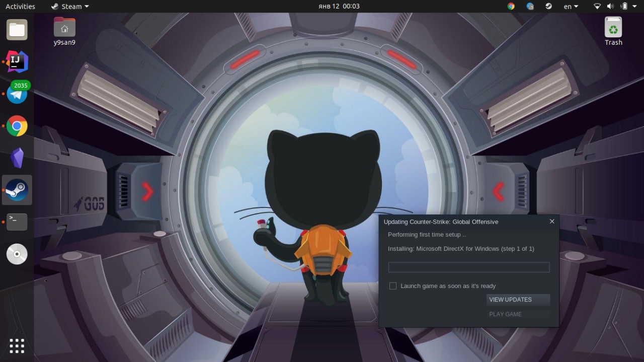Screen dimensions: 644x362
Task: Click the tray icon between Chrome and Steam
Action: (x=530, y=7)
